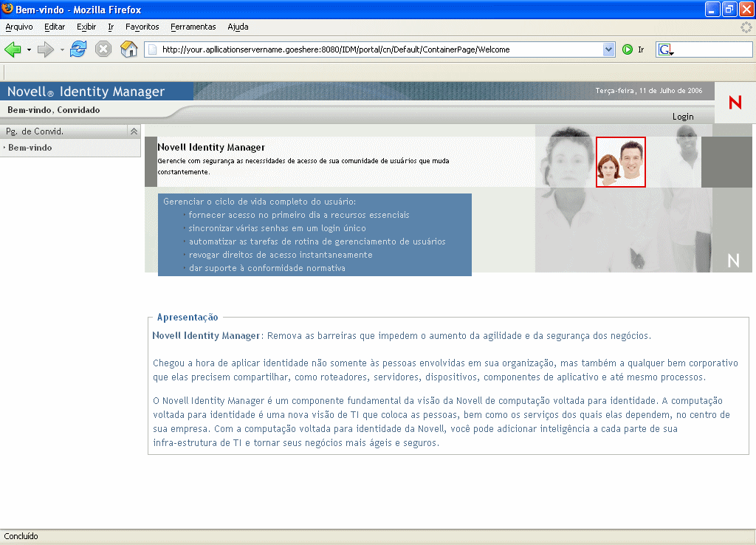Open the Arquivo menu

pyautogui.click(x=19, y=27)
